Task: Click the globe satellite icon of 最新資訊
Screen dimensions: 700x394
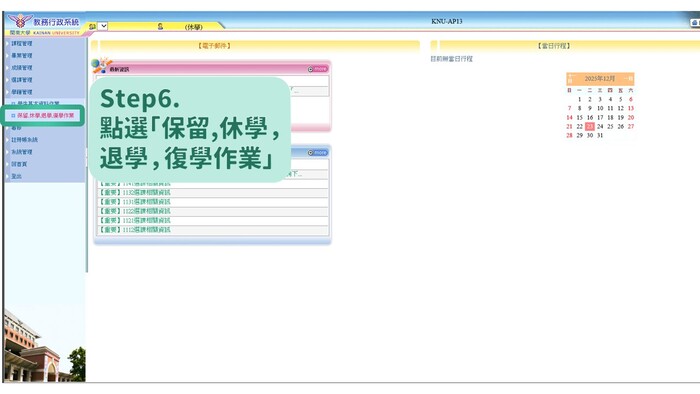Action: pyautogui.click(x=101, y=66)
